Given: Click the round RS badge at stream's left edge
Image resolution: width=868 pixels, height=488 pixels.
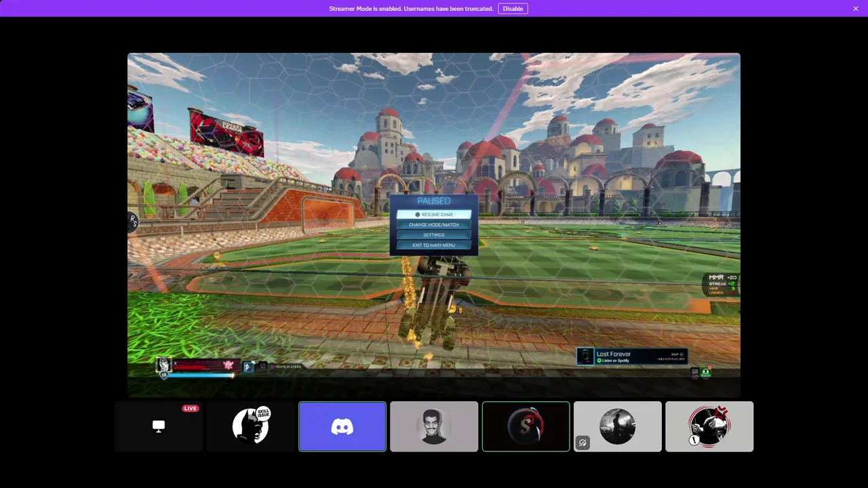Looking at the screenshot, I should point(133,221).
